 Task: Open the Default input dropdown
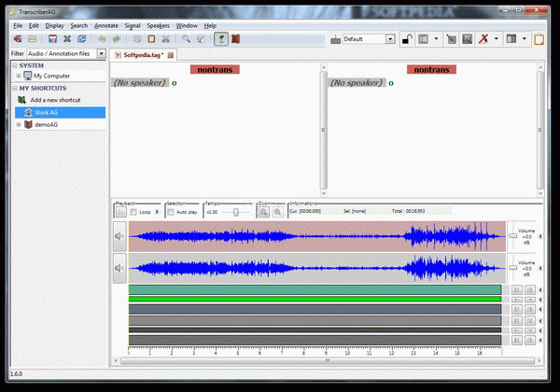(x=390, y=39)
